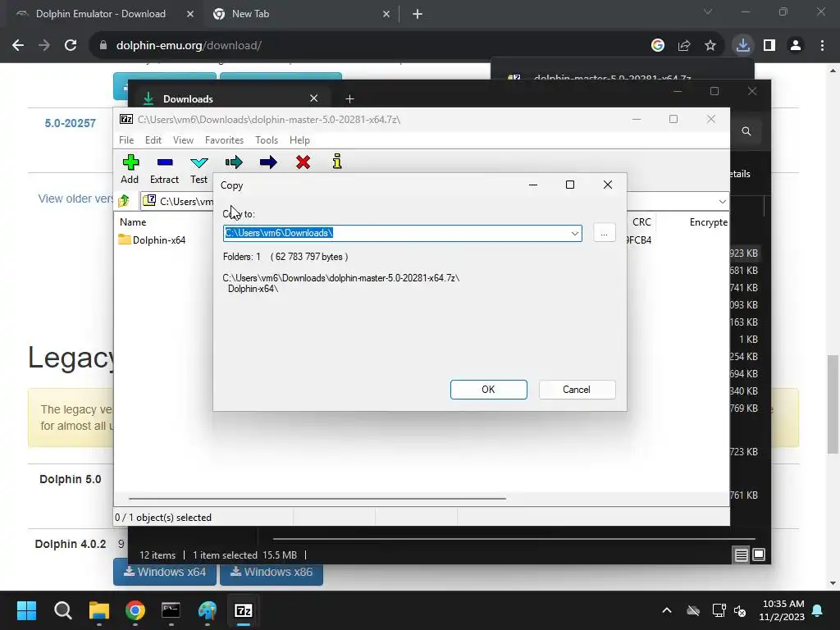The image size is (840, 630).
Task: Click Chrome tab search chevron
Action: coord(708,11)
